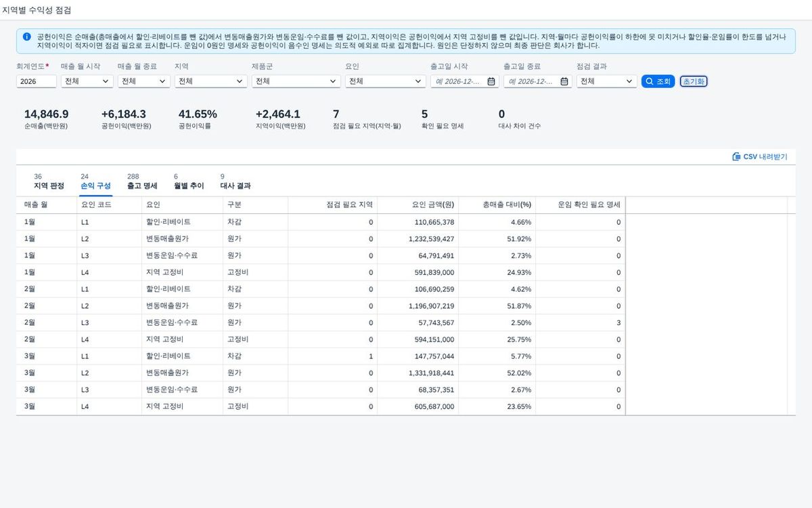Click the 요인 코드 column header
Image resolution: width=812 pixels, height=508 pixels.
click(110, 205)
